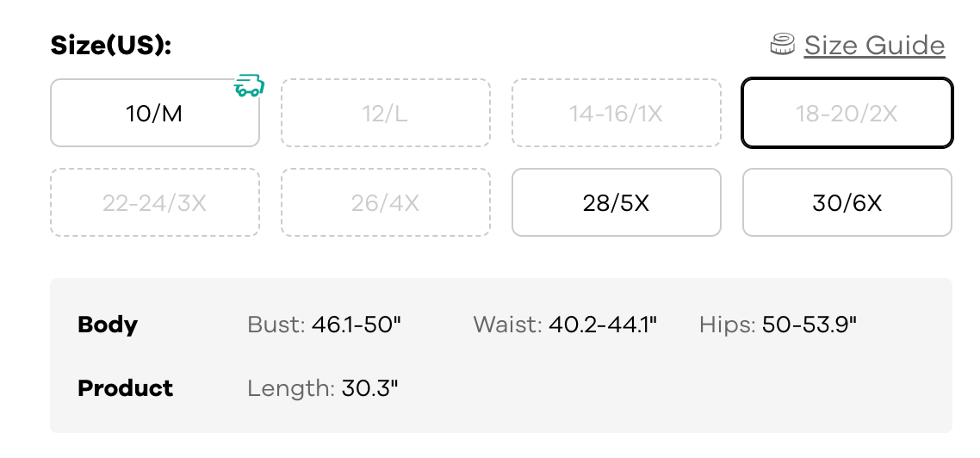Click the Bust label text
980x458 pixels.
[x=276, y=325]
